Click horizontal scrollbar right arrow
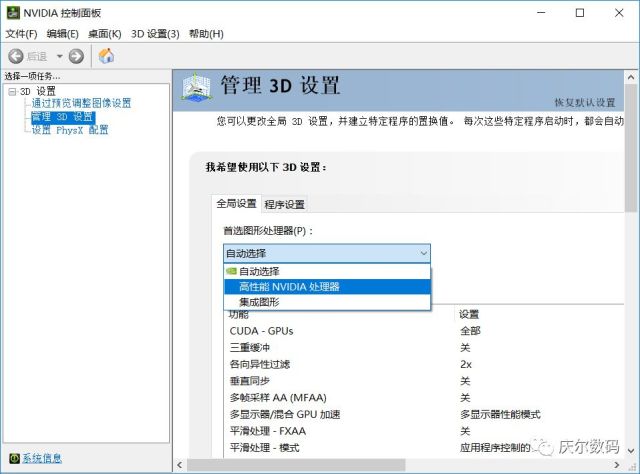Screen dimensions: 640x474 pyautogui.click(x=617, y=465)
